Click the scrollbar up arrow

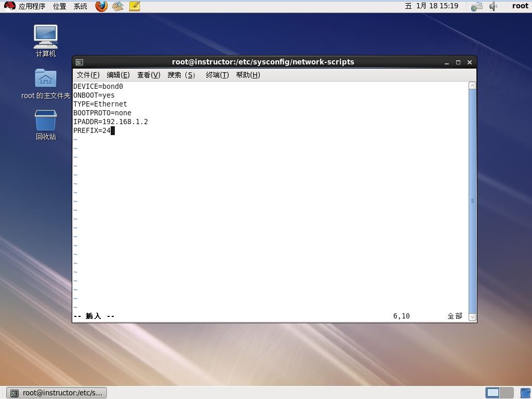472,86
